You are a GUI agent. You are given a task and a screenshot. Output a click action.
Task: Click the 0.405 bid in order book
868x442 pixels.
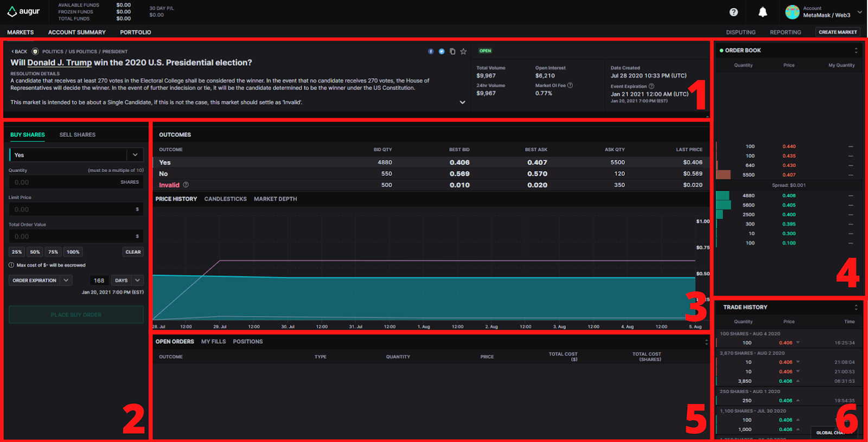click(789, 205)
